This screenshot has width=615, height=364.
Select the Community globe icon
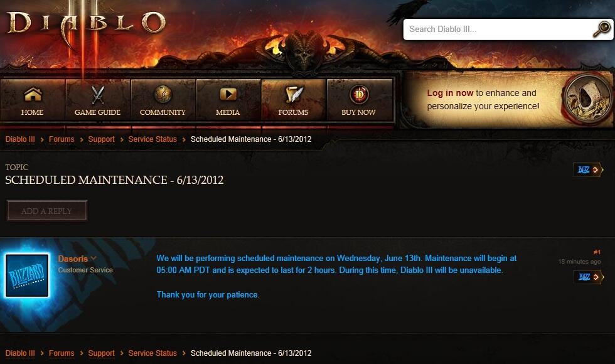coord(163,95)
